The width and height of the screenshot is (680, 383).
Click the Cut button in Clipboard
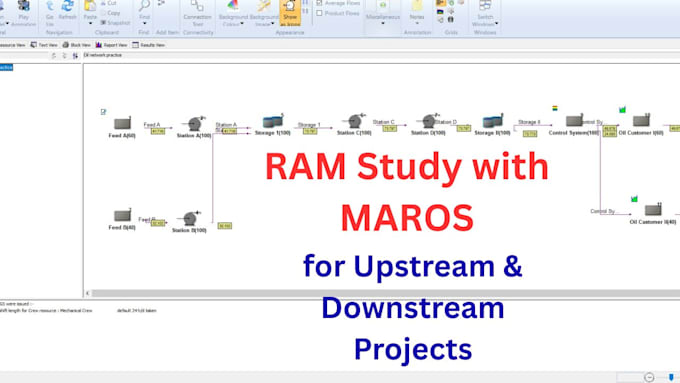108,3
